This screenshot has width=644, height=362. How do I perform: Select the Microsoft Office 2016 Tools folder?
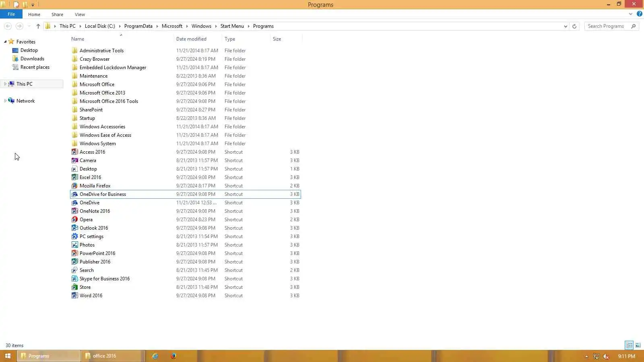(x=185, y=101)
